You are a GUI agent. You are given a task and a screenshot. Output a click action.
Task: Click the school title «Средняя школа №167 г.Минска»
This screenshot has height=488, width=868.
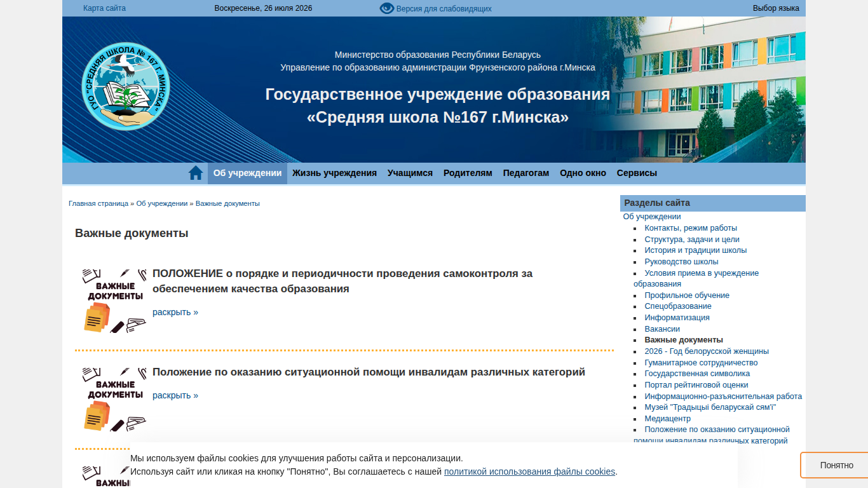pos(438,118)
